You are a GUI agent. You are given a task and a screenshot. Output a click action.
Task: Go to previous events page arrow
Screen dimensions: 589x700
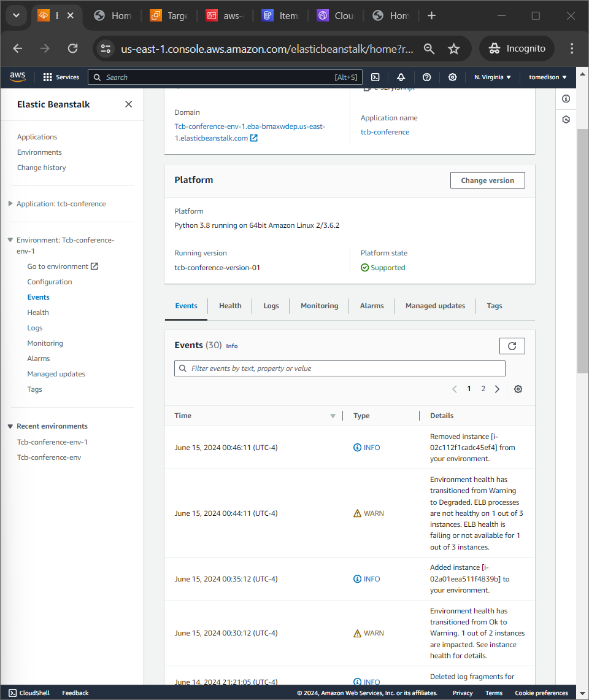click(x=454, y=389)
